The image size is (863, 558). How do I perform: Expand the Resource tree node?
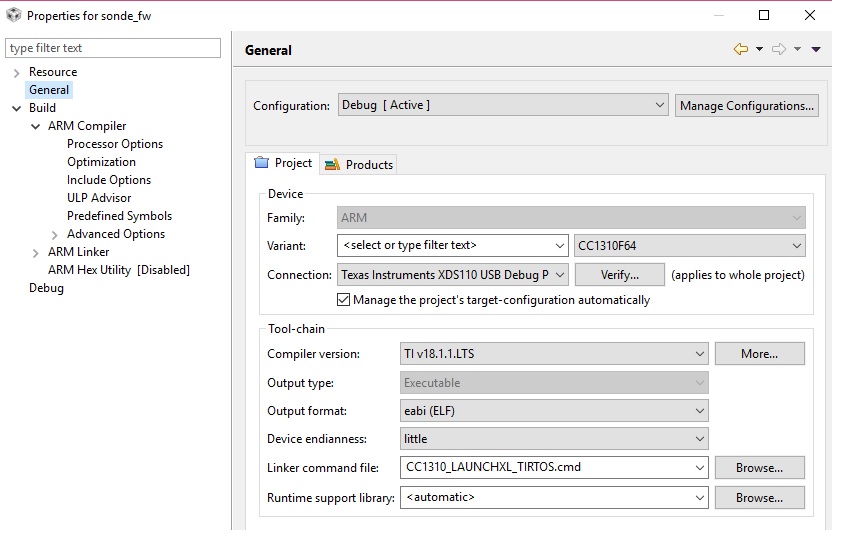[x=17, y=72]
